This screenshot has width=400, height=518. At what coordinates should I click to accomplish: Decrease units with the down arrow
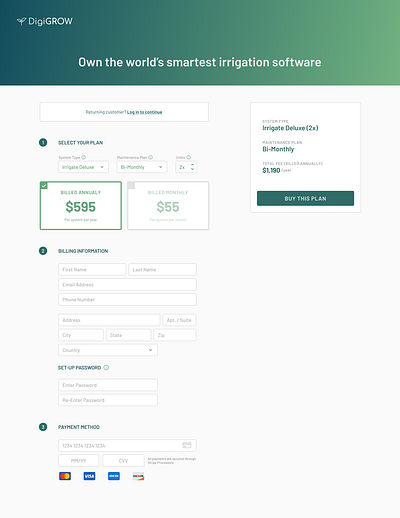[x=192, y=169]
